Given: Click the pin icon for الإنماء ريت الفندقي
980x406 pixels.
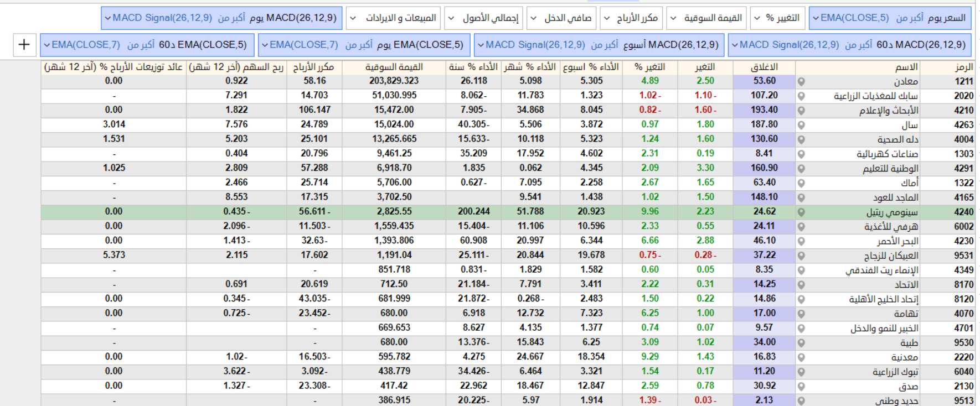Looking at the screenshot, I should (x=801, y=270).
